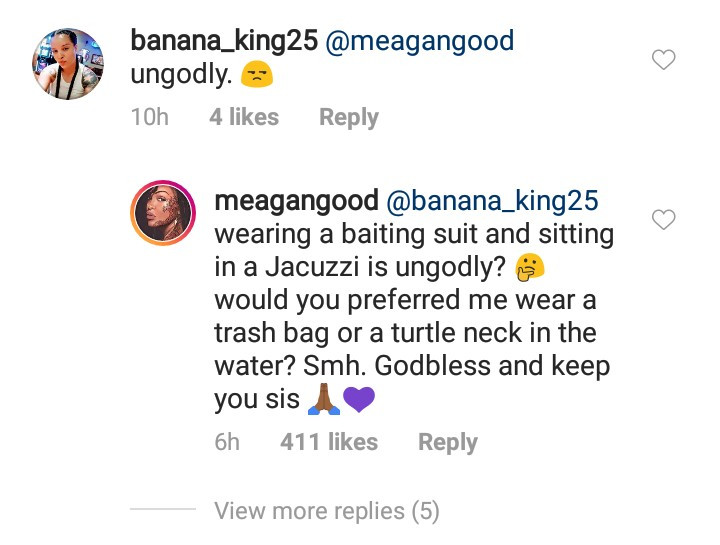Viewport: 720px width, 545px height.
Task: Follow the @meagangood mention link
Action: [420, 41]
